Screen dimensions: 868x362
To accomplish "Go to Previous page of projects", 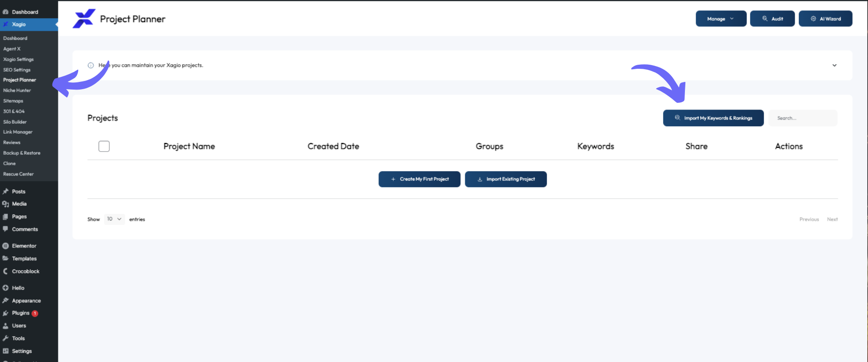I will [809, 219].
